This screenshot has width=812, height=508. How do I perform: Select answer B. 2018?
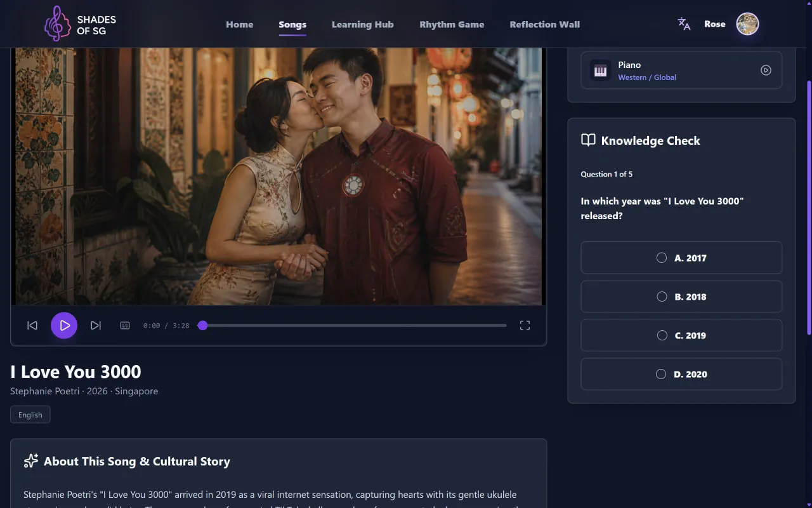point(681,297)
